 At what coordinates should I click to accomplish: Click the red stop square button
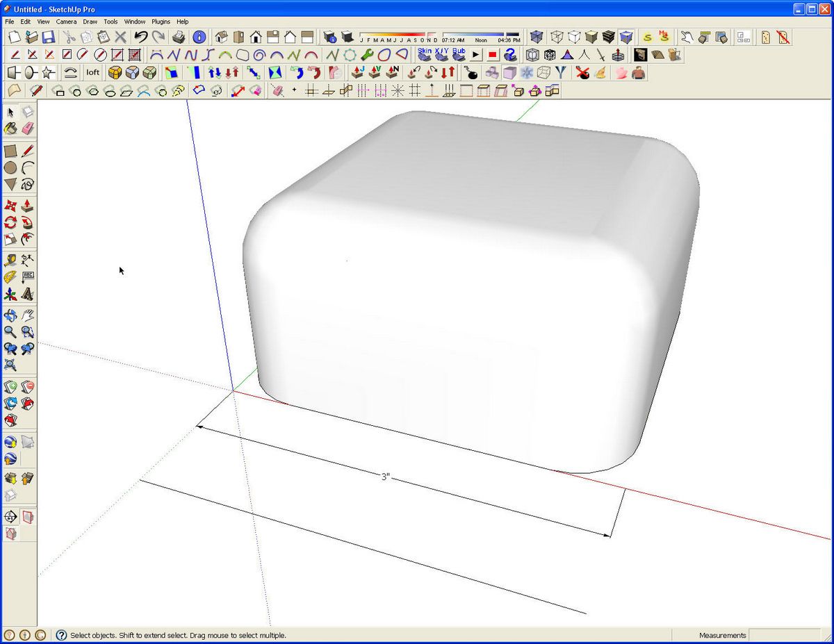point(492,54)
